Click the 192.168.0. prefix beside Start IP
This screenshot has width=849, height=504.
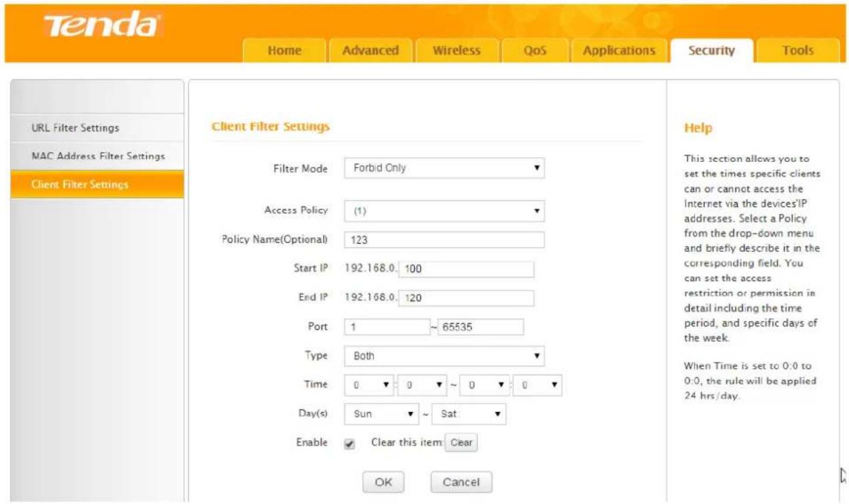coord(371,269)
